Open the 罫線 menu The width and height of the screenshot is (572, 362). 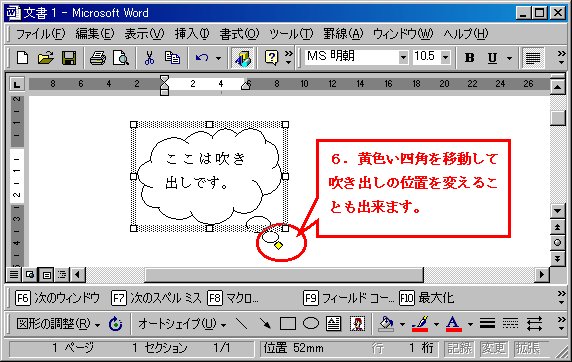343,34
